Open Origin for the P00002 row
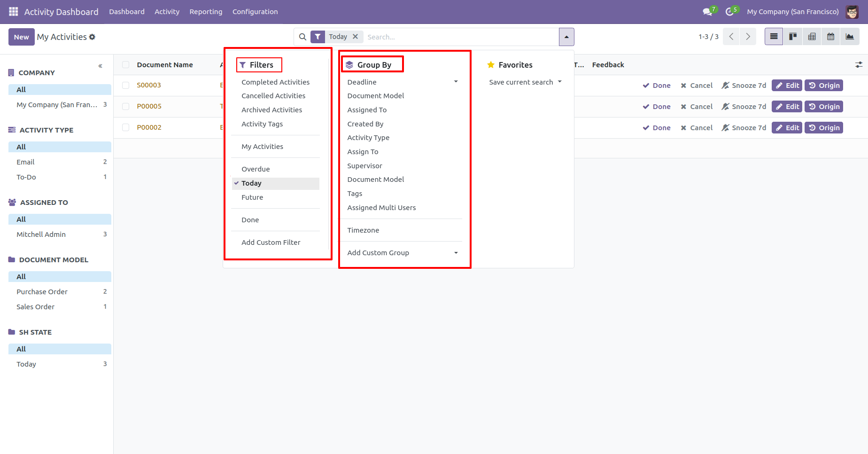The image size is (868, 454). [824, 128]
